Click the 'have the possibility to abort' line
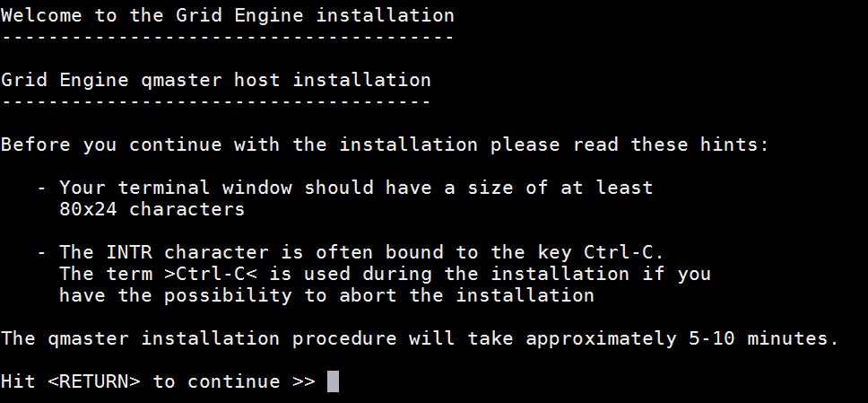Image resolution: width=868 pixels, height=403 pixels. tap(326, 295)
